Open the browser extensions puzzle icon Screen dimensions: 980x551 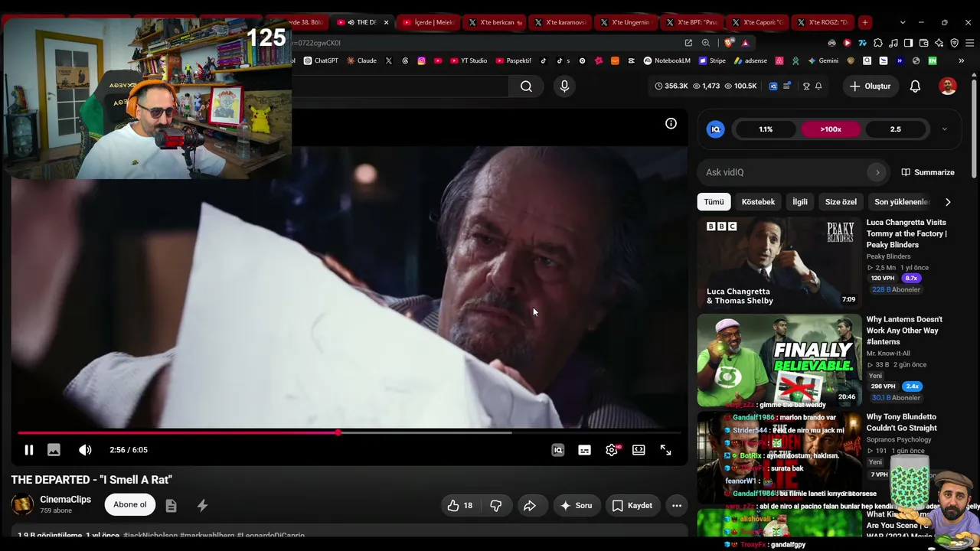(x=878, y=43)
